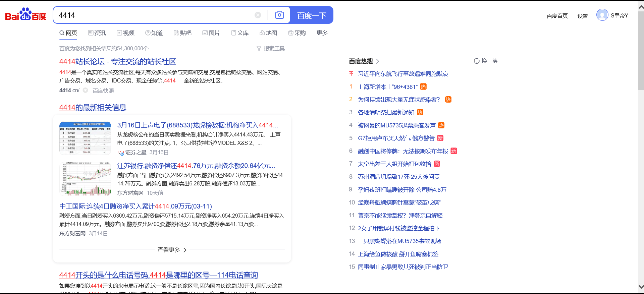
Task: Open hot search 孟晚舟戴蝴蝶胸针
Action: coord(399,202)
